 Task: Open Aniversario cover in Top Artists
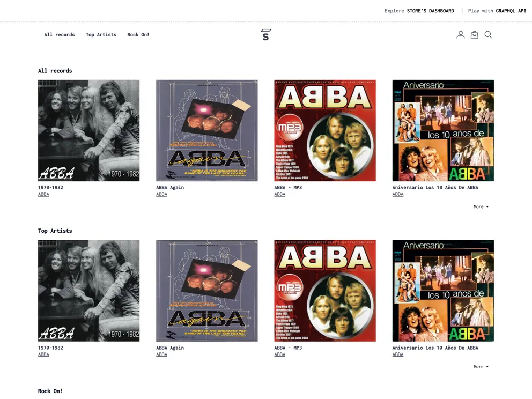coord(443,291)
